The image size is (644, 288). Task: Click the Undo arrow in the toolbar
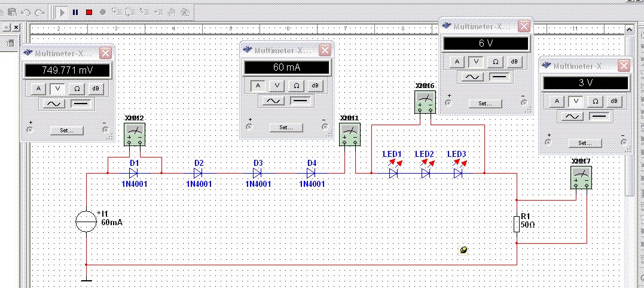(26, 13)
